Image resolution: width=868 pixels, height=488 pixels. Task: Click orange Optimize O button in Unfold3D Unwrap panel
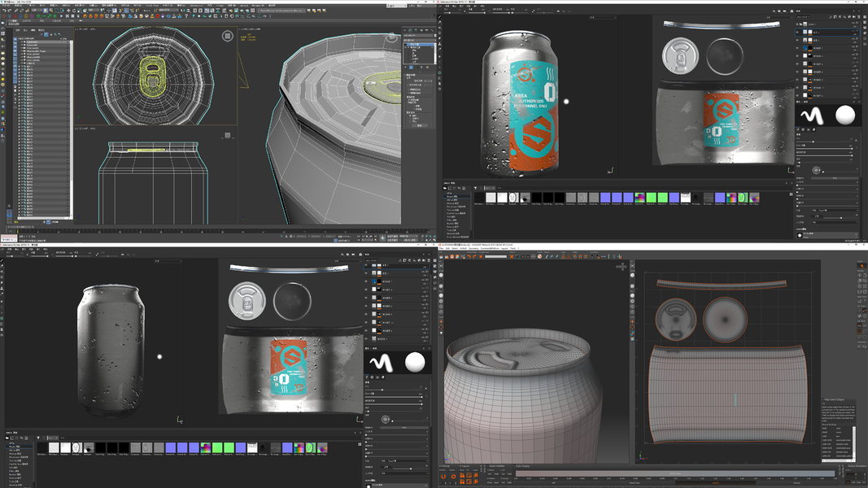(x=453, y=477)
